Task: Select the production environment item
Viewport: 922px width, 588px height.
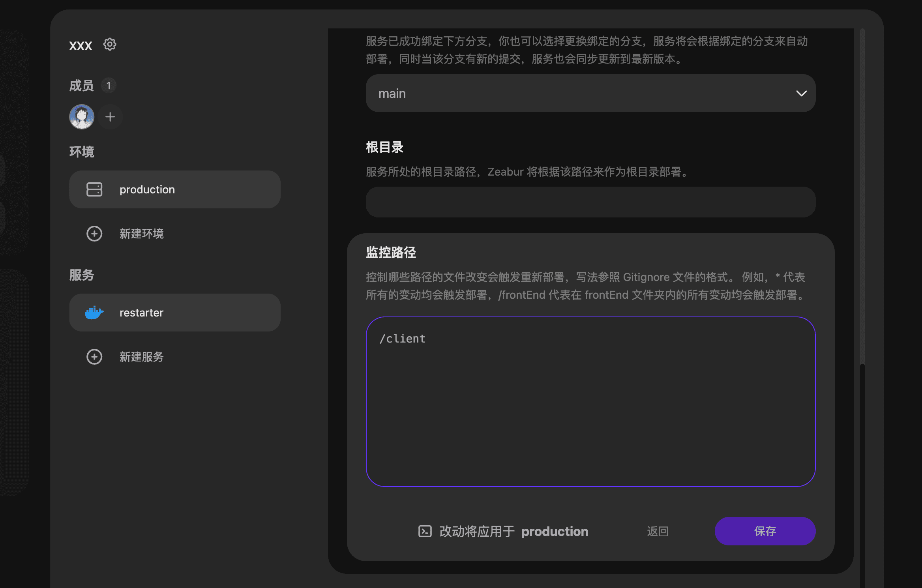Action: (174, 189)
